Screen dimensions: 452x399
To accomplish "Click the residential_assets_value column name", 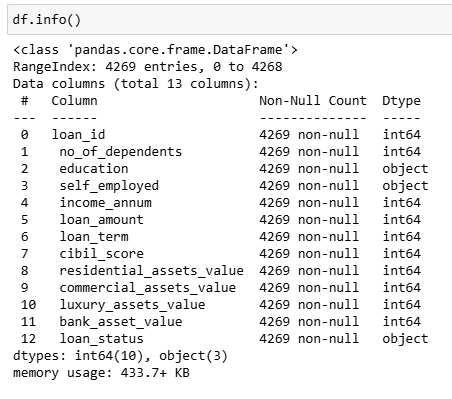I will (151, 271).
